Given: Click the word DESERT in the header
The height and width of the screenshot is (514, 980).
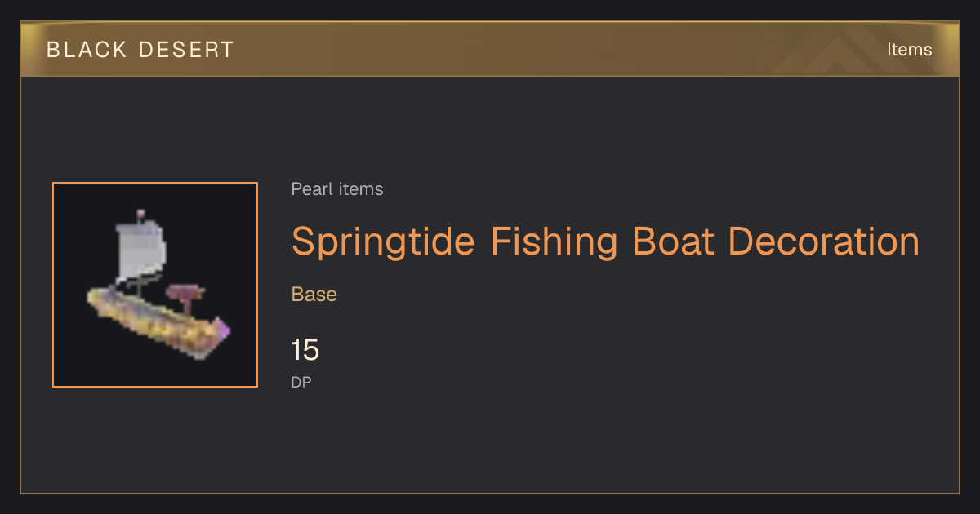Looking at the screenshot, I should [x=185, y=50].
